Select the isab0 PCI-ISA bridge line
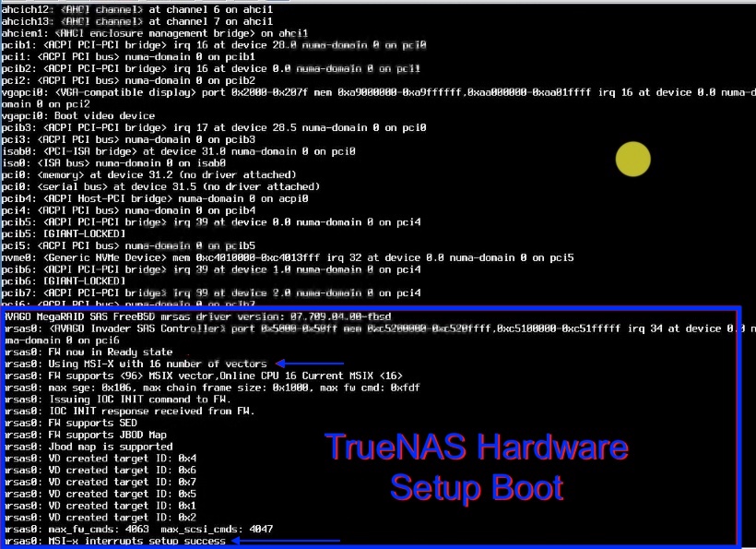 coord(178,151)
